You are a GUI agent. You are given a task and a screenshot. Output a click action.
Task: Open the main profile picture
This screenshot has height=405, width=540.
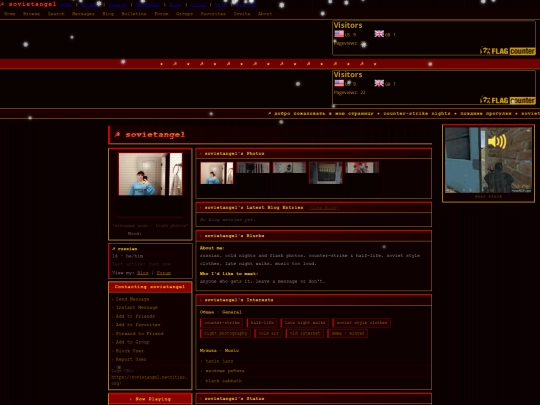point(150,174)
